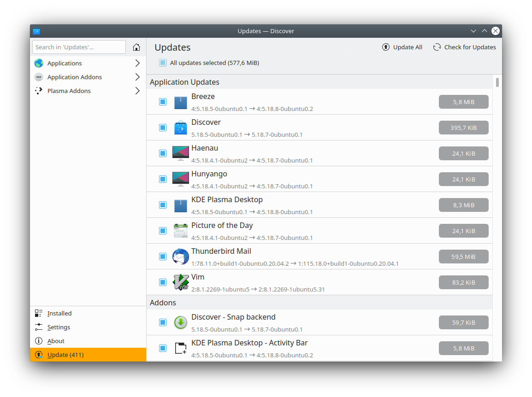Click the updates list scrollbar handle
Viewport: 532px width, 397px height.
(x=497, y=82)
